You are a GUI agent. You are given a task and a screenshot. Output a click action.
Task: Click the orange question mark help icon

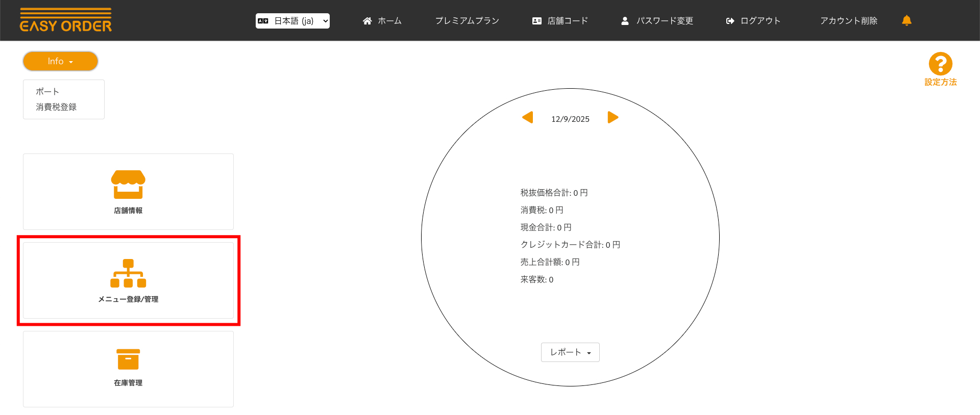(940, 64)
